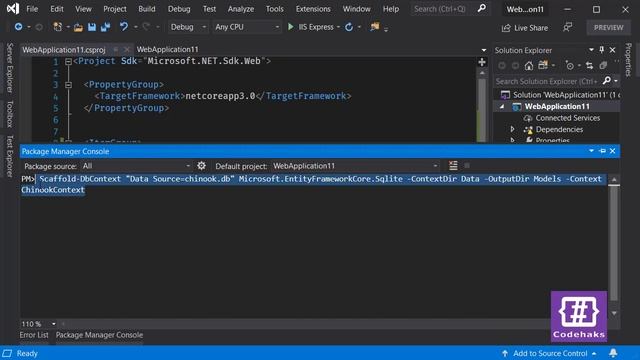Click the Package Manager settings gear icon

coord(201,166)
